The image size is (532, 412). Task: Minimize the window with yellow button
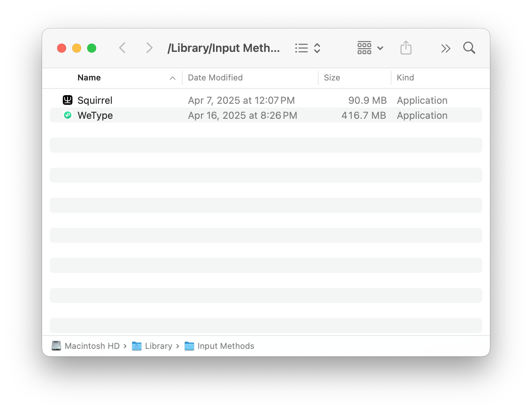(x=77, y=48)
